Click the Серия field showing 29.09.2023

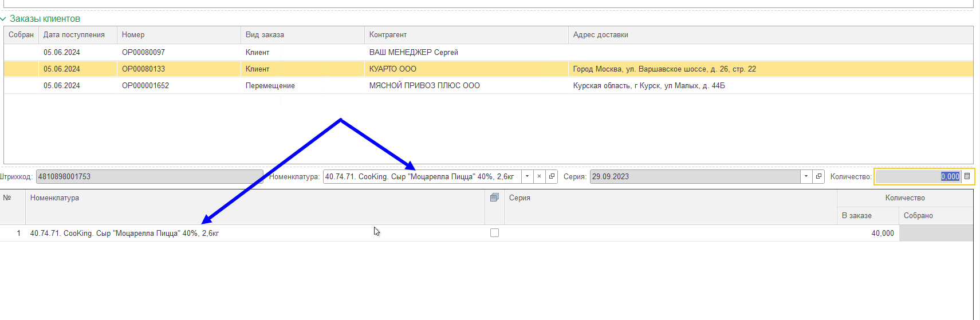[x=695, y=176]
